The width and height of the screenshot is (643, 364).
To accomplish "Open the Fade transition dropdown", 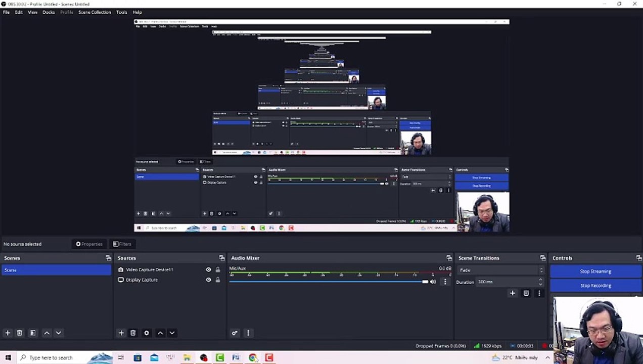I will coord(500,270).
